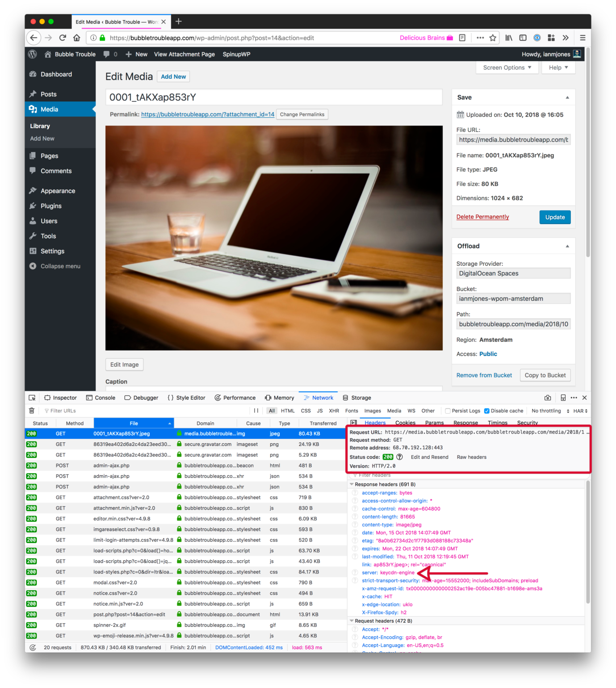Clear network requests with the trash icon
The image size is (616, 688).
(31, 411)
